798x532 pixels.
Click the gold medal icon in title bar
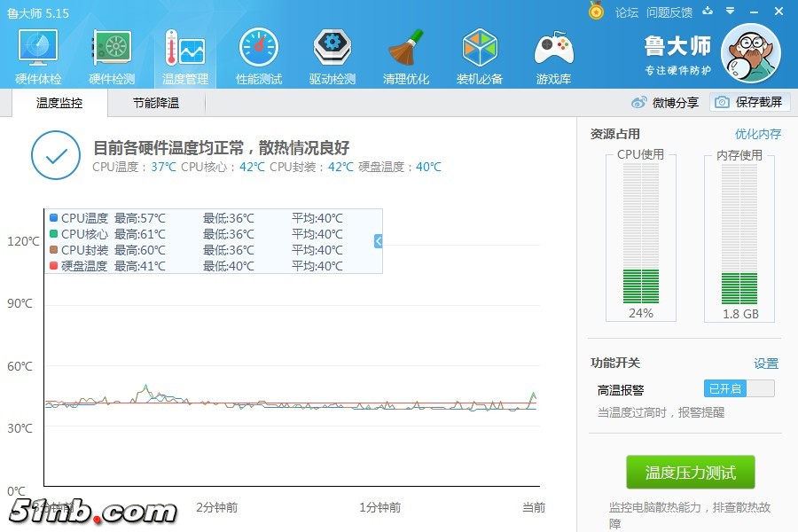tap(597, 12)
